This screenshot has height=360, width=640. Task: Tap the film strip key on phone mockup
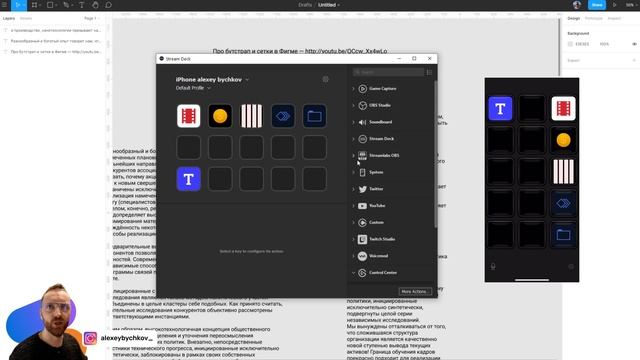(x=563, y=109)
